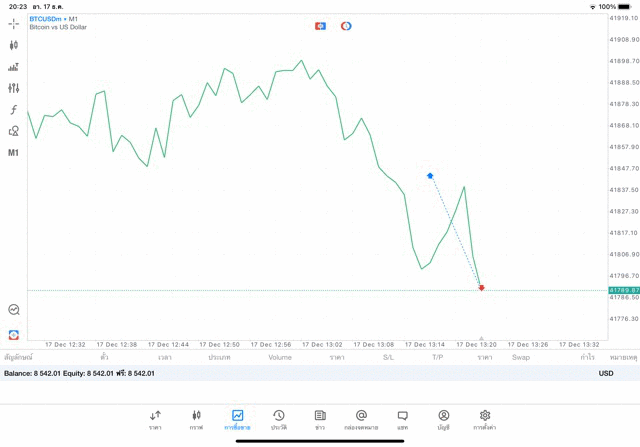640x447 pixels.
Task: Open the Accounts tab (บัญชี)
Action: click(x=443, y=419)
